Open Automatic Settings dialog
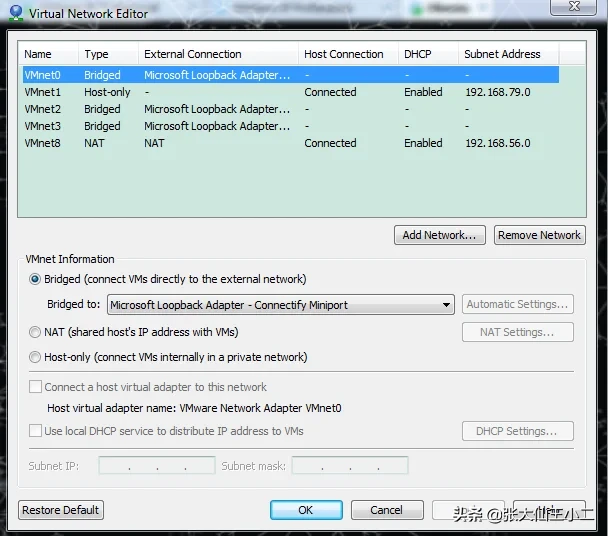 click(518, 304)
